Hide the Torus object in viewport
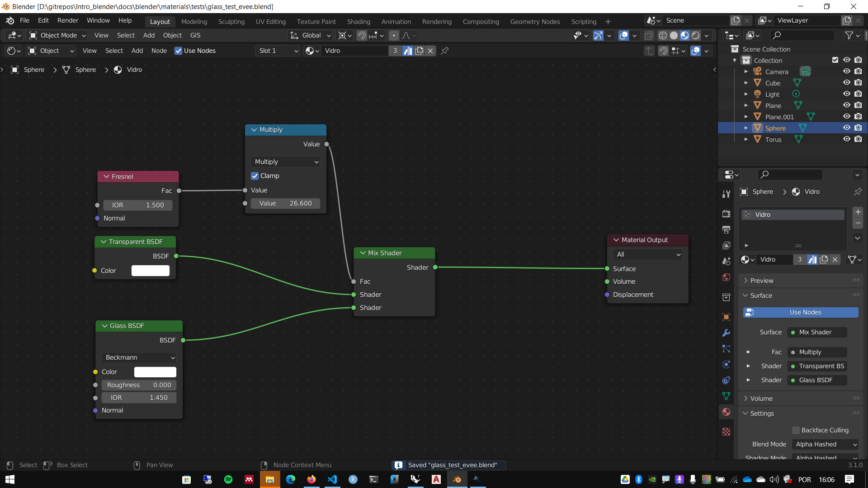 coord(846,139)
